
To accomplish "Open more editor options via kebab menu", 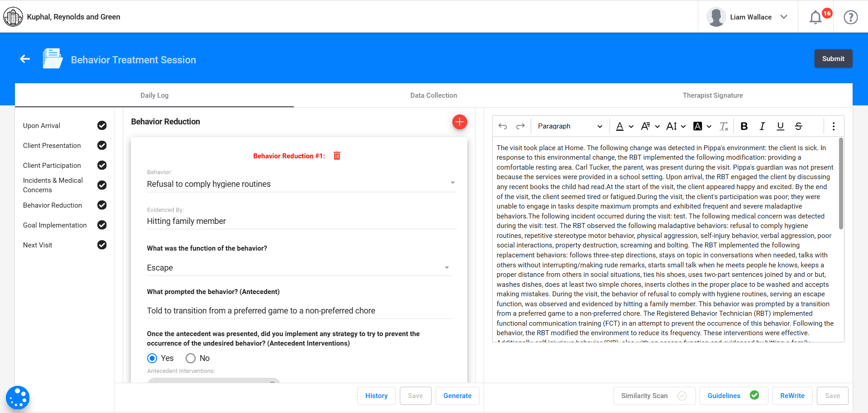I will click(833, 126).
